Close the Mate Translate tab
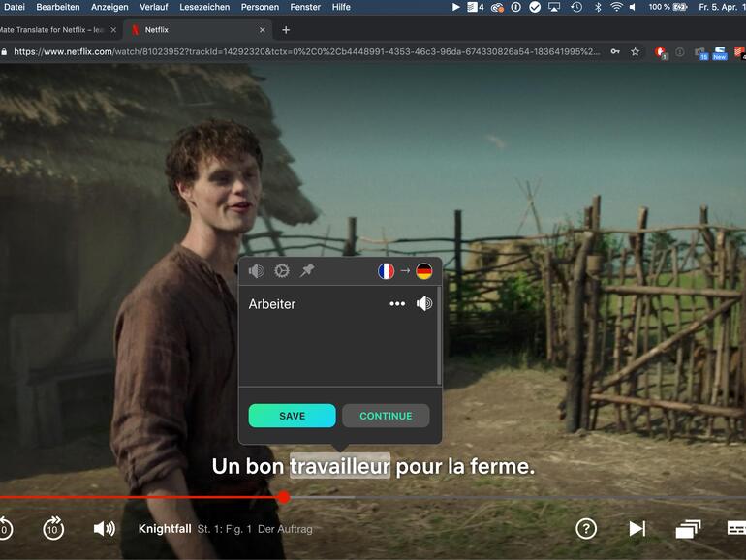Viewport: 746px width, 560px height. tap(113, 29)
